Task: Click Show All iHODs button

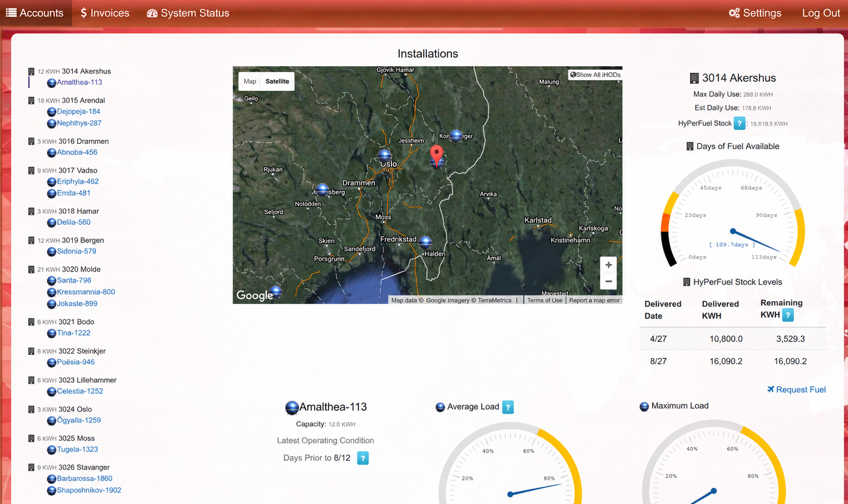Action: [595, 75]
